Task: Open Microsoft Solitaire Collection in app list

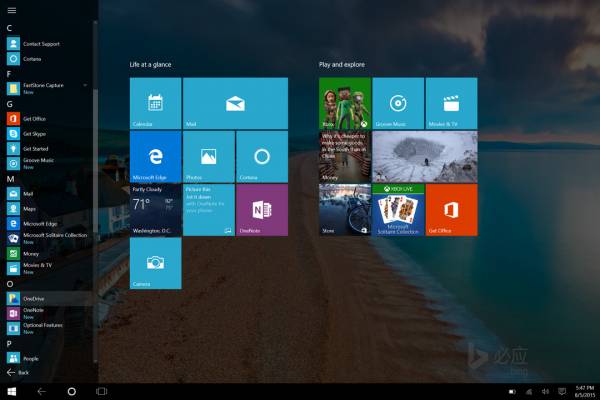Action: (x=48, y=238)
